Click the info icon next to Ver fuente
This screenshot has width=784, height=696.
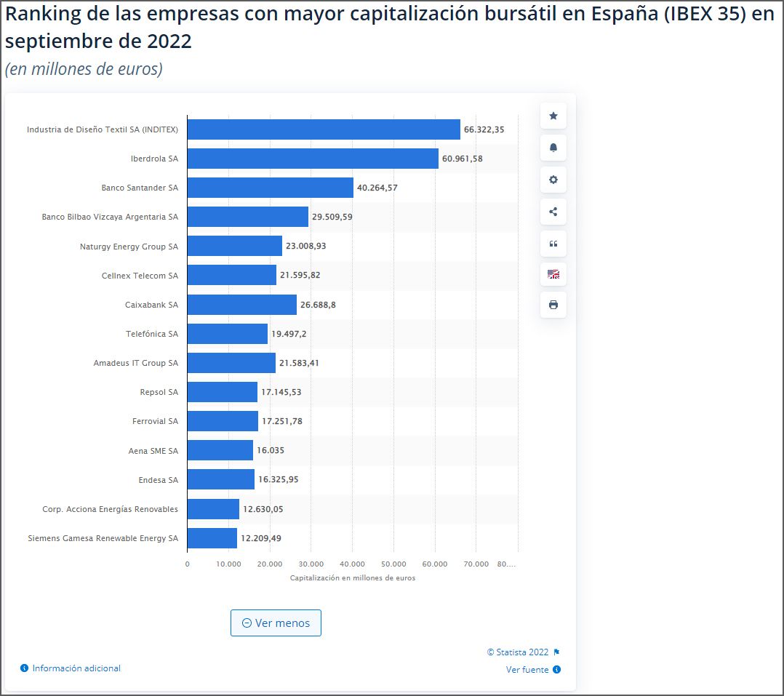(x=558, y=670)
